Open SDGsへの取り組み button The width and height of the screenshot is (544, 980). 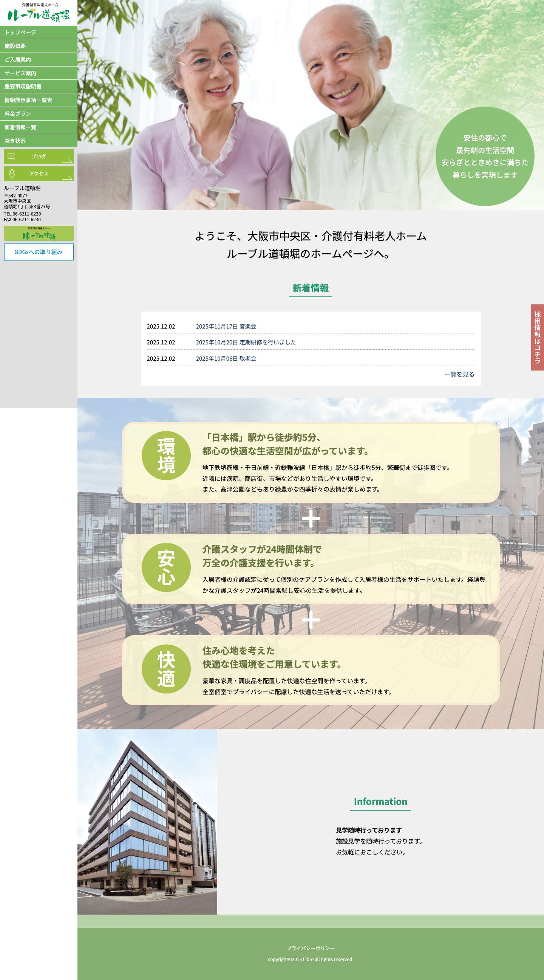click(39, 252)
